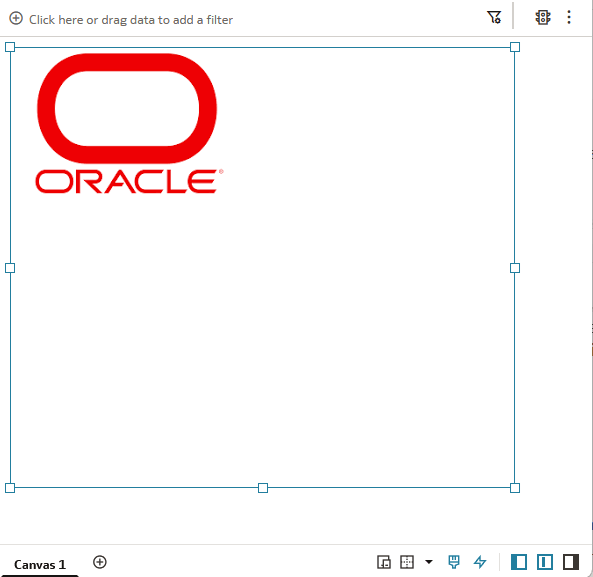The image size is (593, 577).
Task: Click the top-left resize handle of the image
Action: (x=10, y=47)
